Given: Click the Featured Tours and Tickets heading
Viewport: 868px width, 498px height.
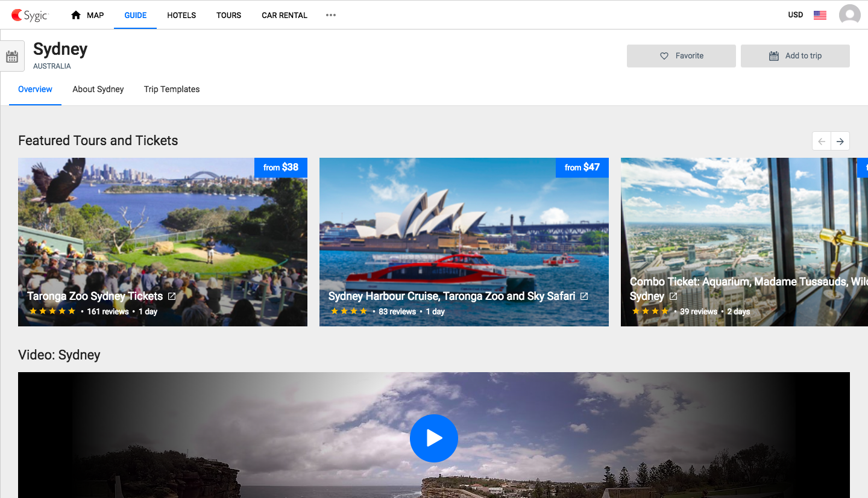Looking at the screenshot, I should (98, 141).
